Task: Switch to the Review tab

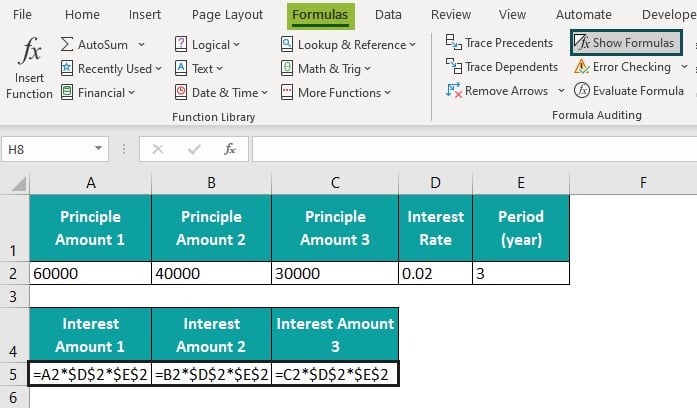Action: point(451,15)
